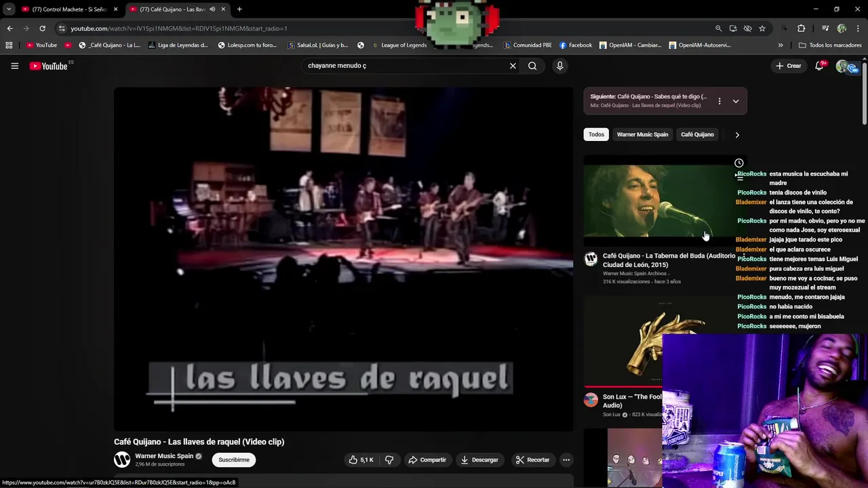Open Chrome three-dot menu
The height and width of the screenshot is (488, 868).
point(858,28)
